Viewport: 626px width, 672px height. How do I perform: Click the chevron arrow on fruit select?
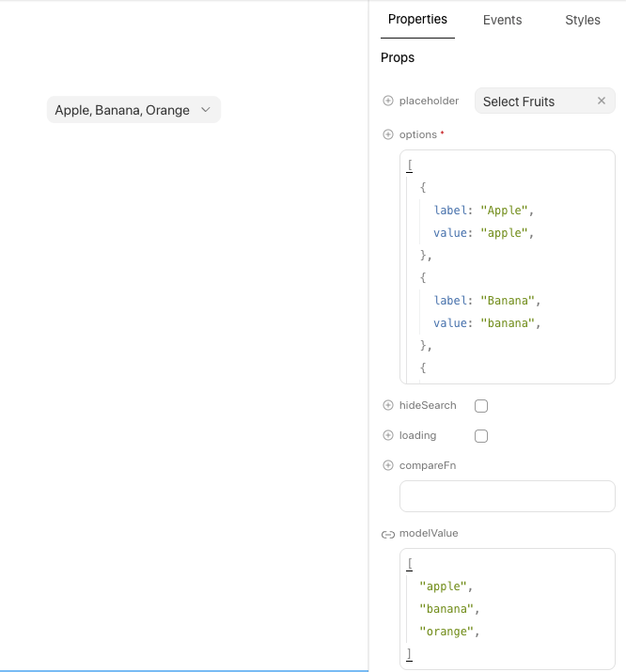pos(206,110)
